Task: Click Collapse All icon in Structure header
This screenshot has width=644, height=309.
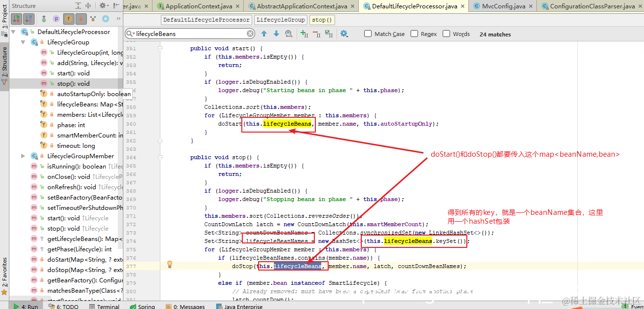Action: pyautogui.click(x=89, y=5)
